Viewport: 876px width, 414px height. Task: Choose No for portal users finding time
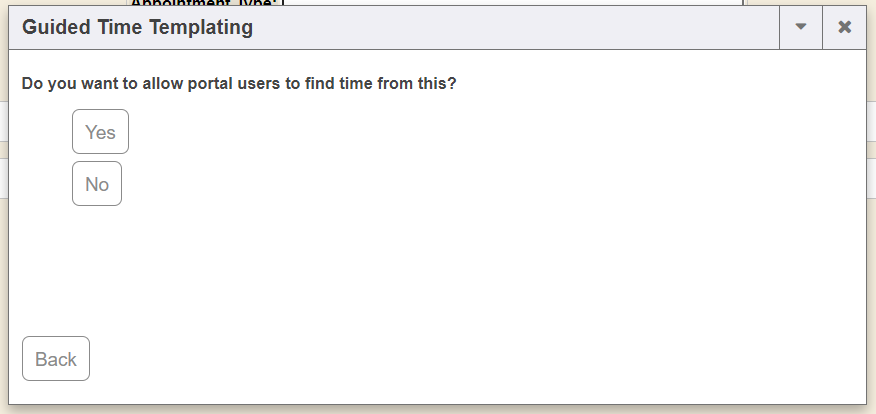click(97, 184)
